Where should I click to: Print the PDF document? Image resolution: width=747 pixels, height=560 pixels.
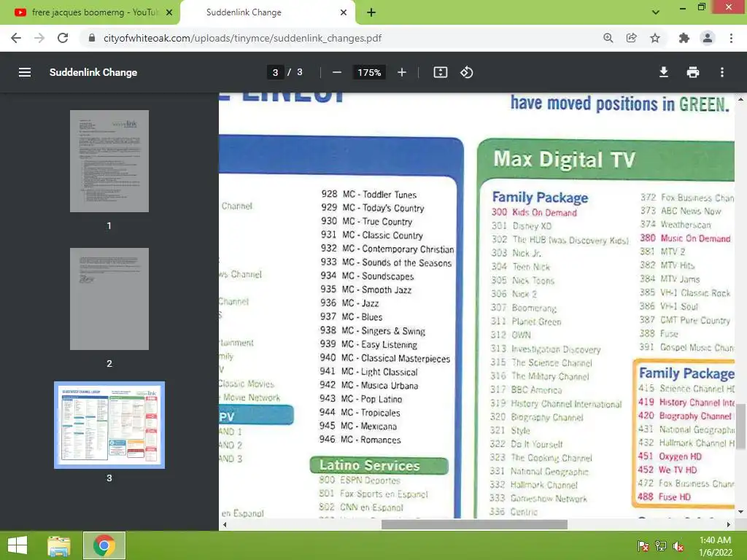[693, 72]
